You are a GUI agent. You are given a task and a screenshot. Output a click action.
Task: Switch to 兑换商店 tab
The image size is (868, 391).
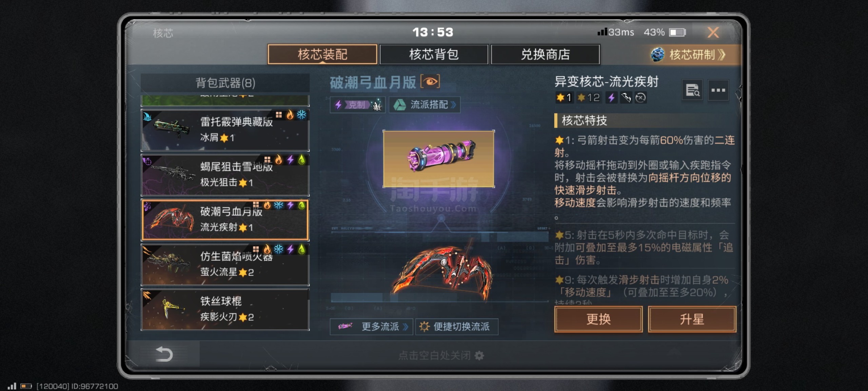click(x=545, y=54)
